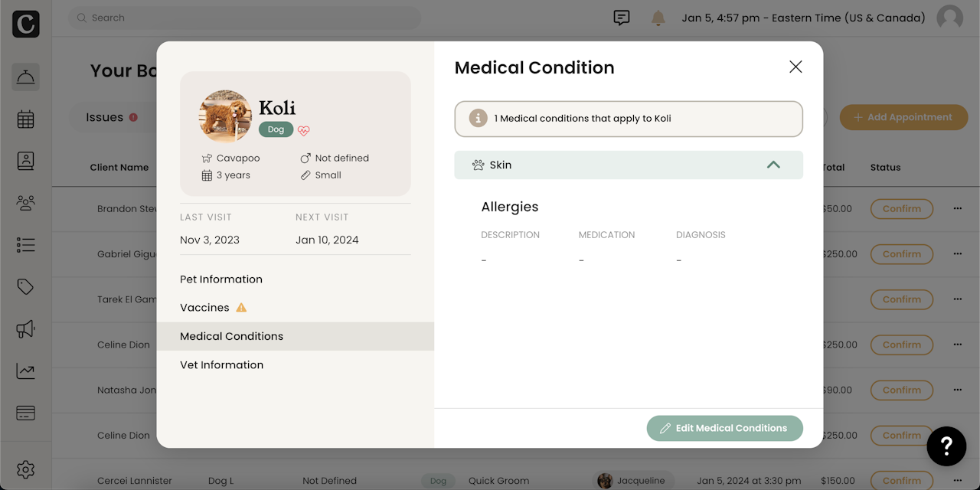Click the Edit Medical Conditions button

pyautogui.click(x=724, y=429)
